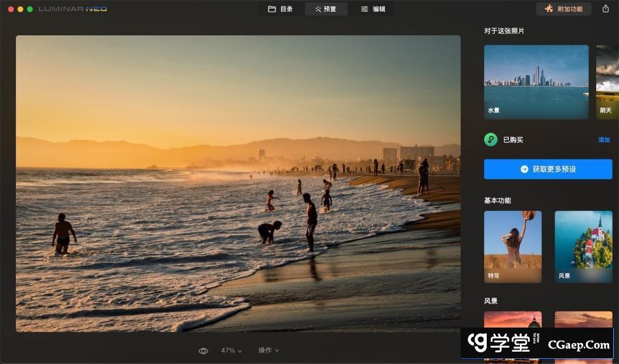The width and height of the screenshot is (619, 364).
Task: Toggle the eye preview icon below the photo
Action: click(x=203, y=350)
